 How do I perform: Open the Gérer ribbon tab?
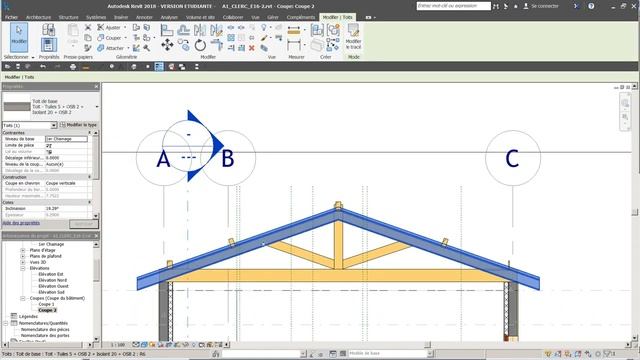coord(273,17)
